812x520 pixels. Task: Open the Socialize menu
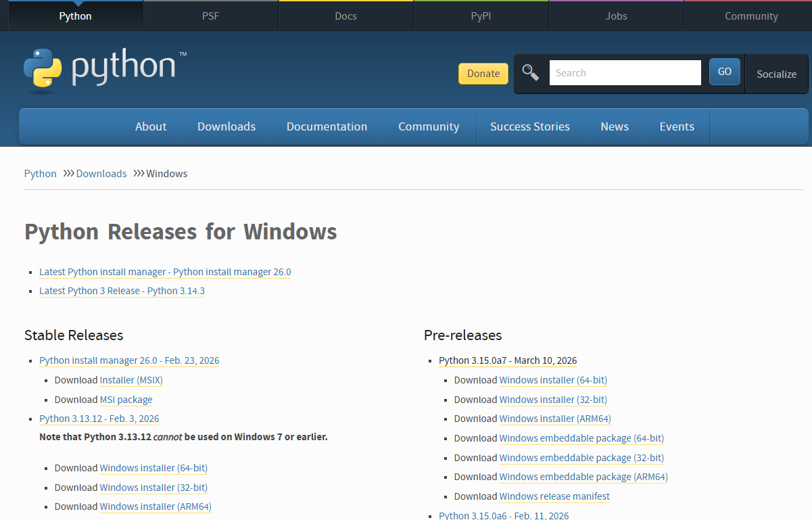pos(776,74)
